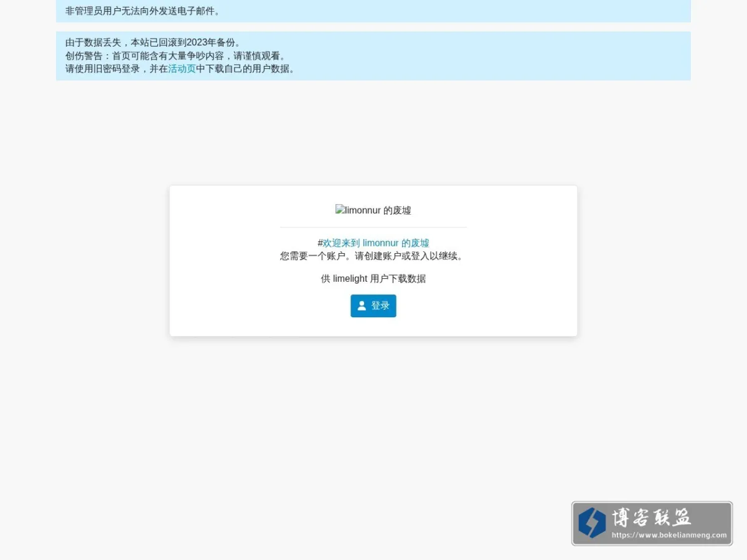This screenshot has width=747, height=560.
Task: Select the text 供 limelight 用户下载数据
Action: click(374, 279)
